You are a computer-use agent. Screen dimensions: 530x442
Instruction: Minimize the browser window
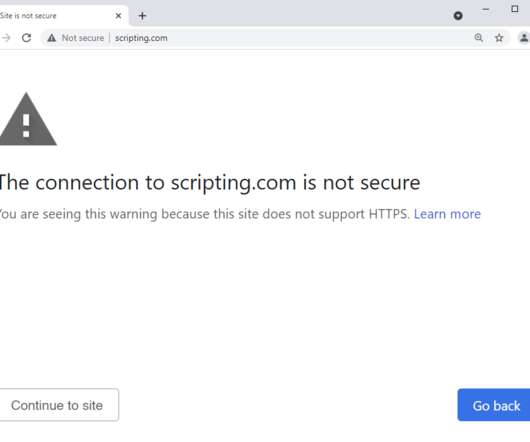click(486, 9)
